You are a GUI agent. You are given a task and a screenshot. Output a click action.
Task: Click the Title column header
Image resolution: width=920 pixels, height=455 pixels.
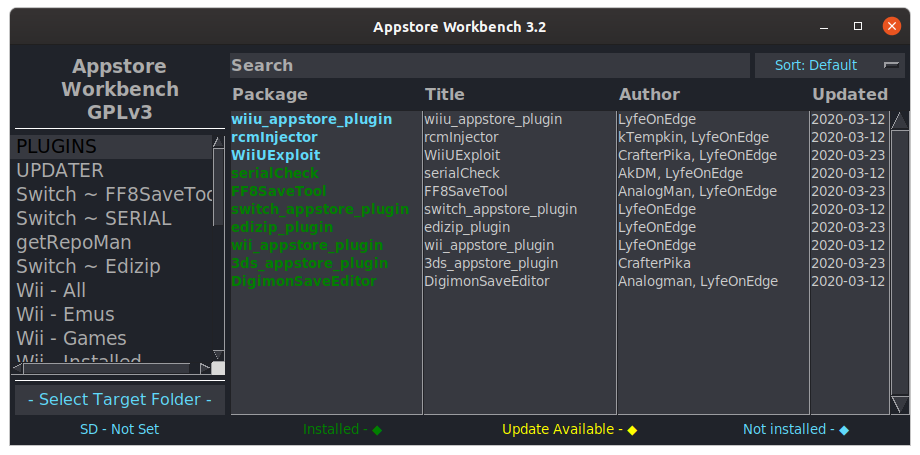pyautogui.click(x=445, y=95)
